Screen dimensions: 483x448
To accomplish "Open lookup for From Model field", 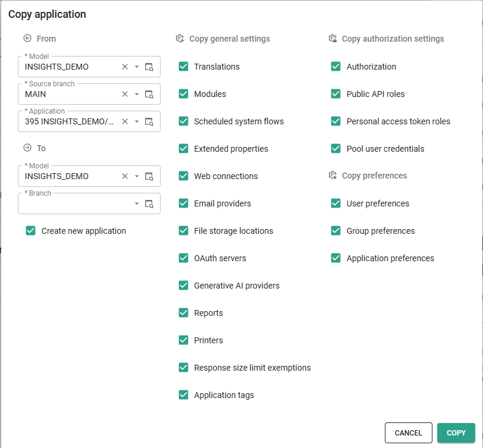I will [x=149, y=67].
